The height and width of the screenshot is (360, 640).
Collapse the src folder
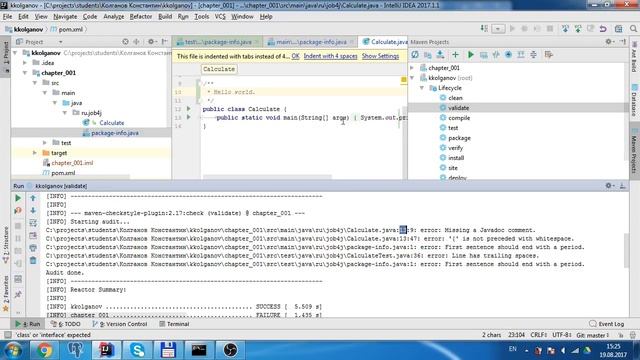(35, 83)
